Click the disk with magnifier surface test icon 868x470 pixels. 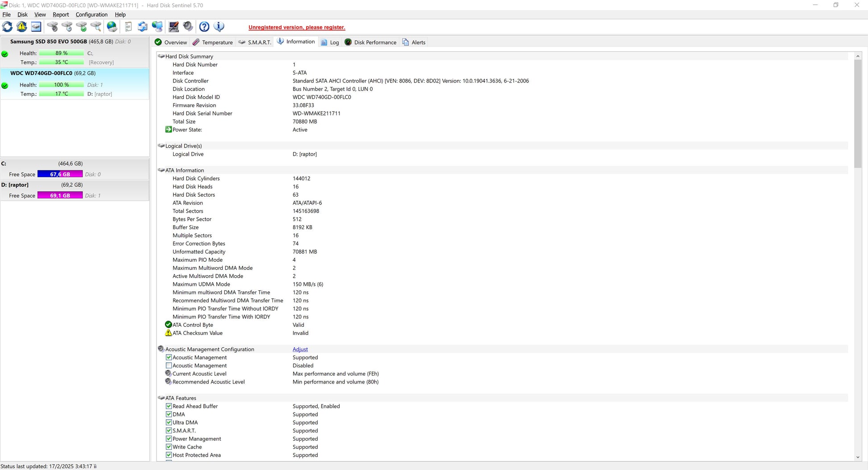coord(96,27)
